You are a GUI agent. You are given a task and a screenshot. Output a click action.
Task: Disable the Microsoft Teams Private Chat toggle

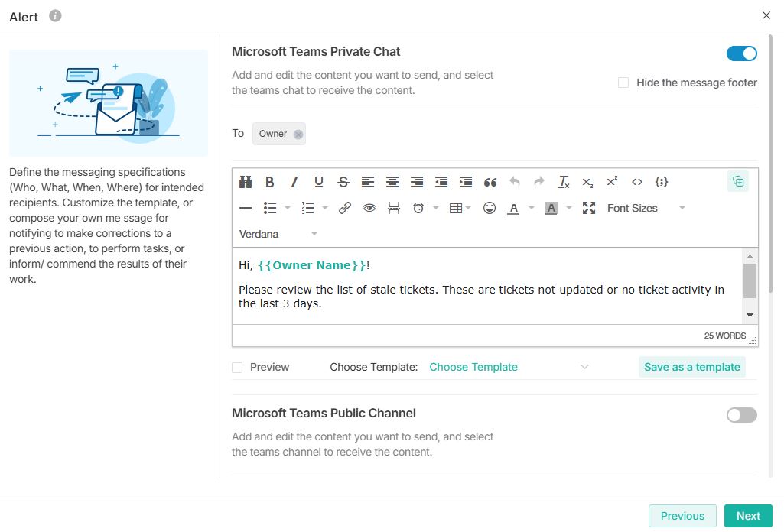click(x=741, y=54)
